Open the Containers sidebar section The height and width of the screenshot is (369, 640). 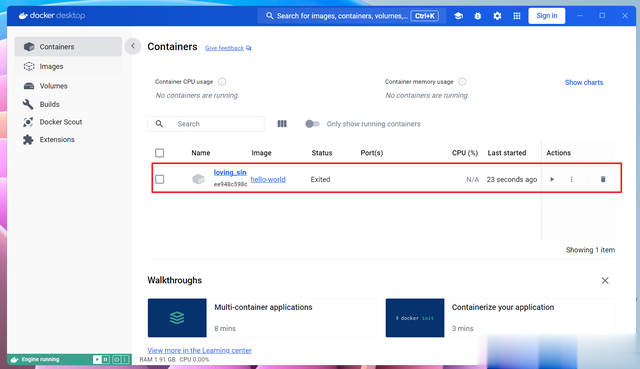pyautogui.click(x=68, y=47)
